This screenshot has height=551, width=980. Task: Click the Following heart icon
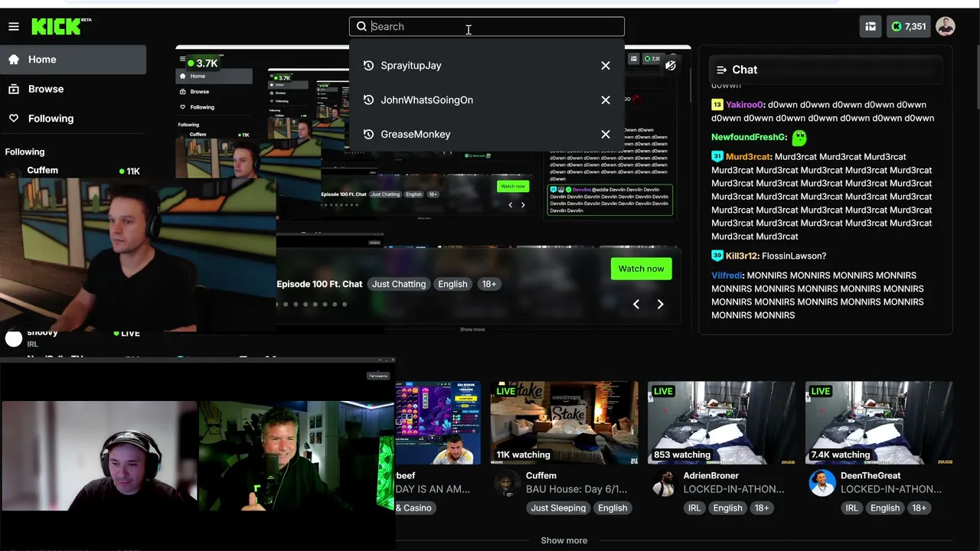coord(14,119)
